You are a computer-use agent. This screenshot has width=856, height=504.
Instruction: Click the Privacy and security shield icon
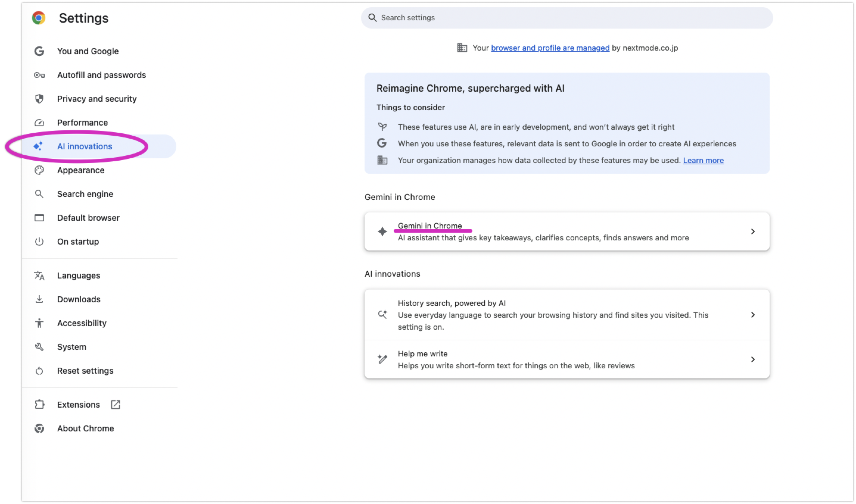tap(39, 99)
